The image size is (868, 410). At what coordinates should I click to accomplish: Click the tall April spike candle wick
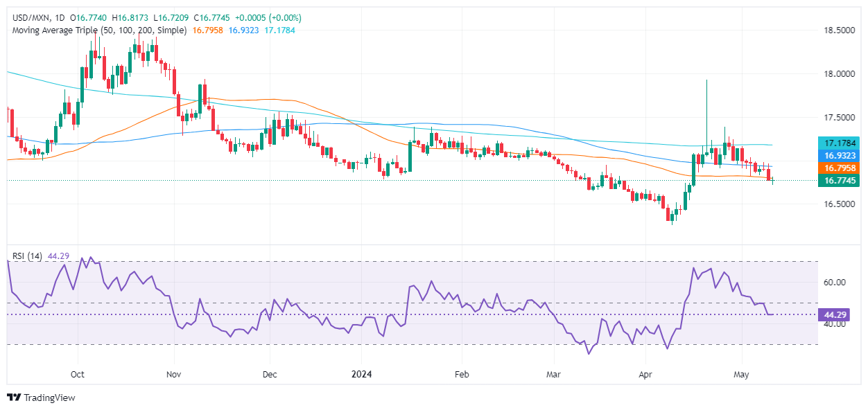click(706, 114)
